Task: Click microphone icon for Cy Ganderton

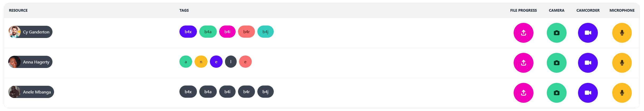Action: pos(622,33)
